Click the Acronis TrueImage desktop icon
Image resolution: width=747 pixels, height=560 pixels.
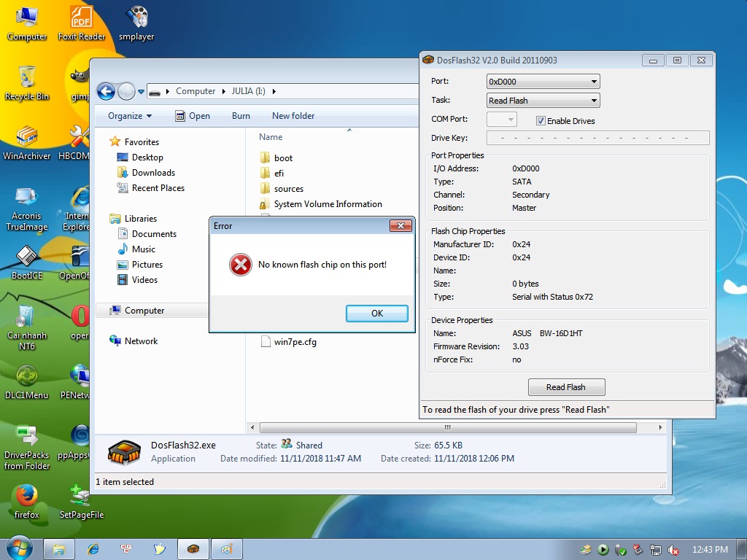[27, 209]
